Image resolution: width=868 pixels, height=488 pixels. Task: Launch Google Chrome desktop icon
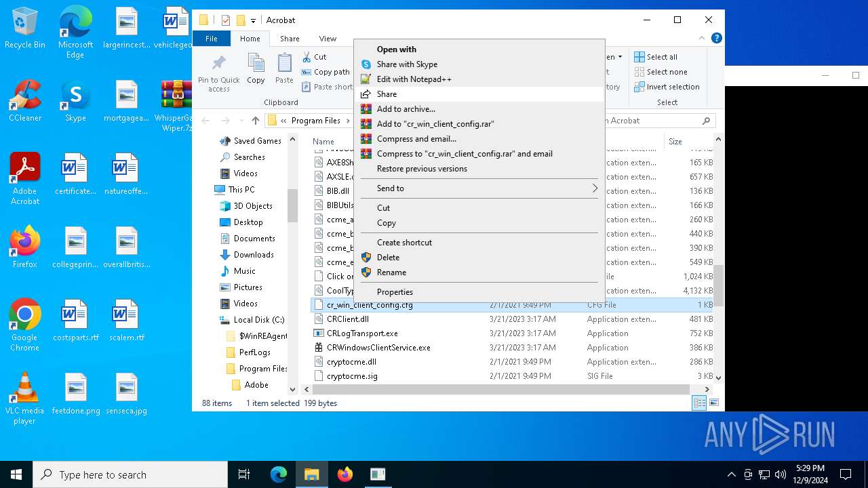pyautogui.click(x=25, y=325)
